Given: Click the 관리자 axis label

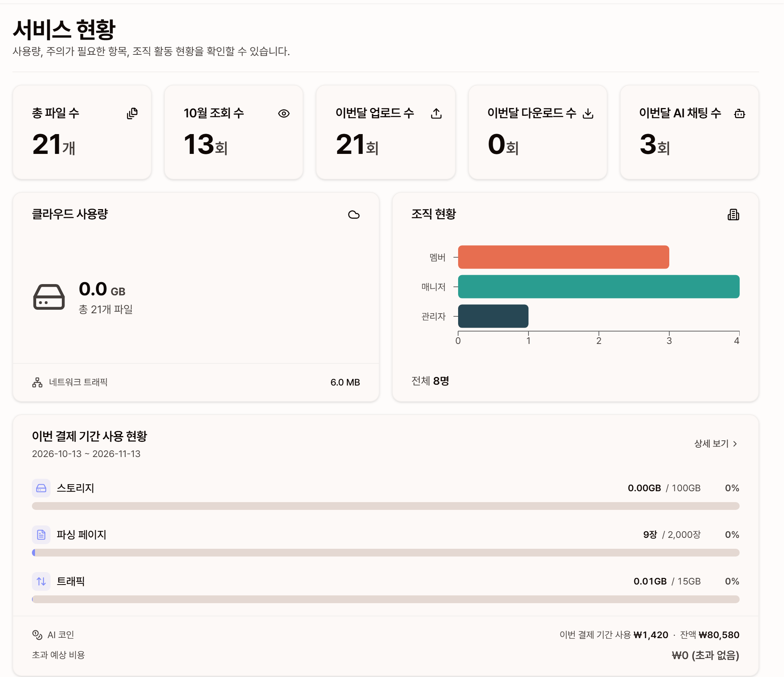Looking at the screenshot, I should 434,316.
